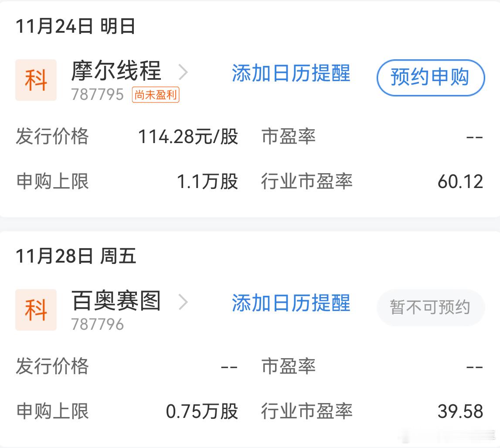Open 摩尔线程 stock details
500x448 pixels.
coord(116,72)
